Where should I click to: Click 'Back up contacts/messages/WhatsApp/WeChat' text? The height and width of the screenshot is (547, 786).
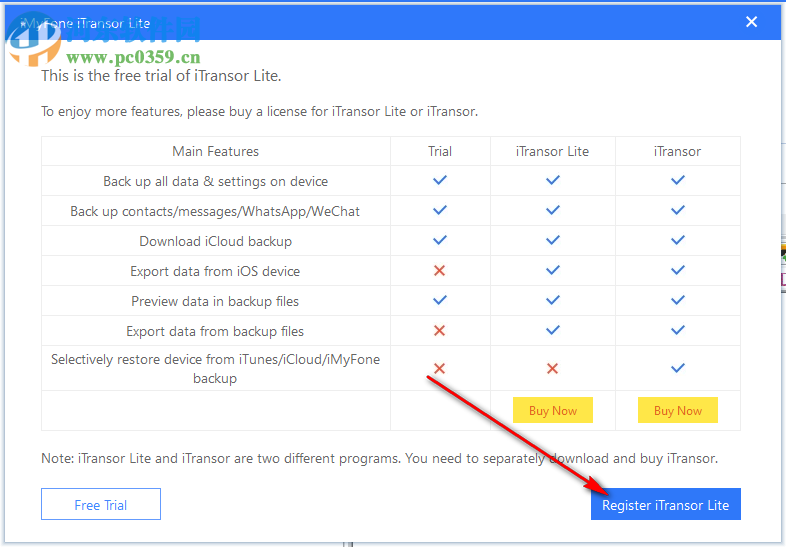click(215, 211)
